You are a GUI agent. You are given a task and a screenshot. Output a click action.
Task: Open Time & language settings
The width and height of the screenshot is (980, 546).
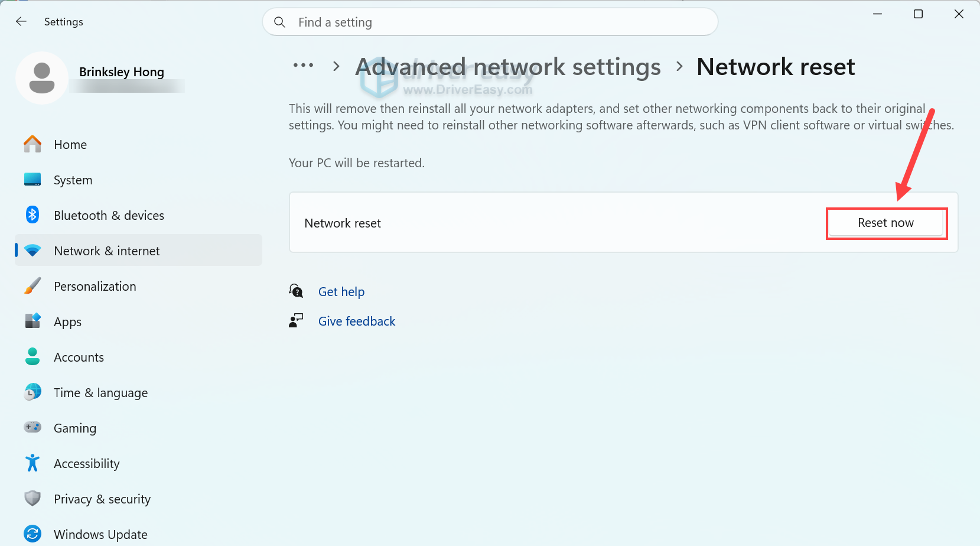coord(138,392)
